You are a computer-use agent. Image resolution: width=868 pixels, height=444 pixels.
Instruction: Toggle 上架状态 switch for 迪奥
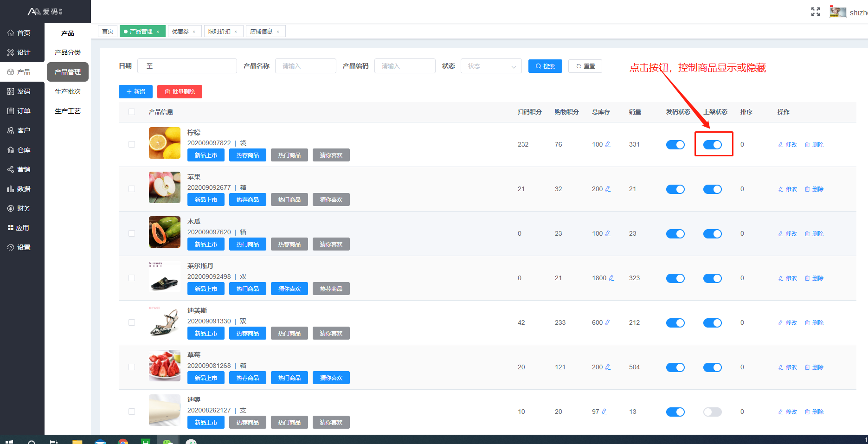[713, 412]
